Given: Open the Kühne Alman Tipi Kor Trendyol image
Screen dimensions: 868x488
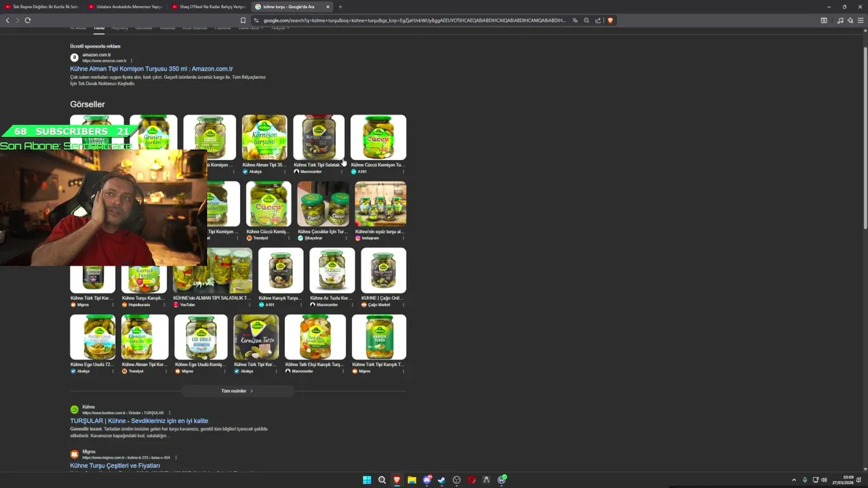Looking at the screenshot, I should [x=144, y=337].
